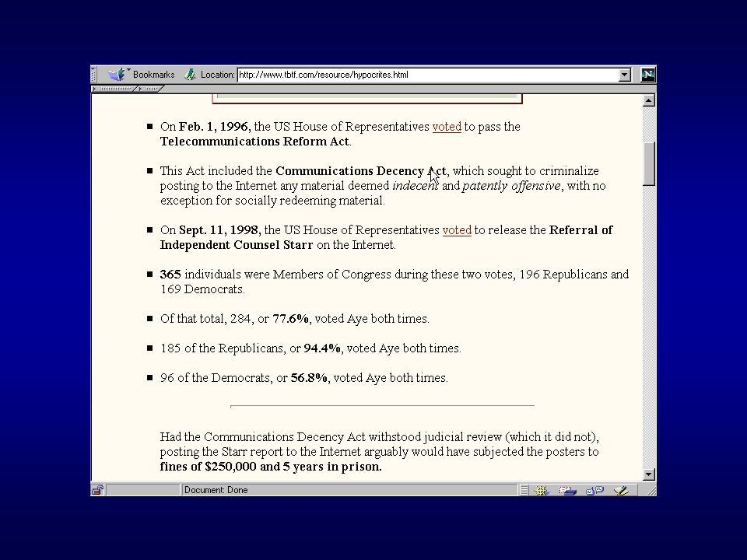Click inside the Location URL field
Screen dimensions: 747x560
coord(428,75)
